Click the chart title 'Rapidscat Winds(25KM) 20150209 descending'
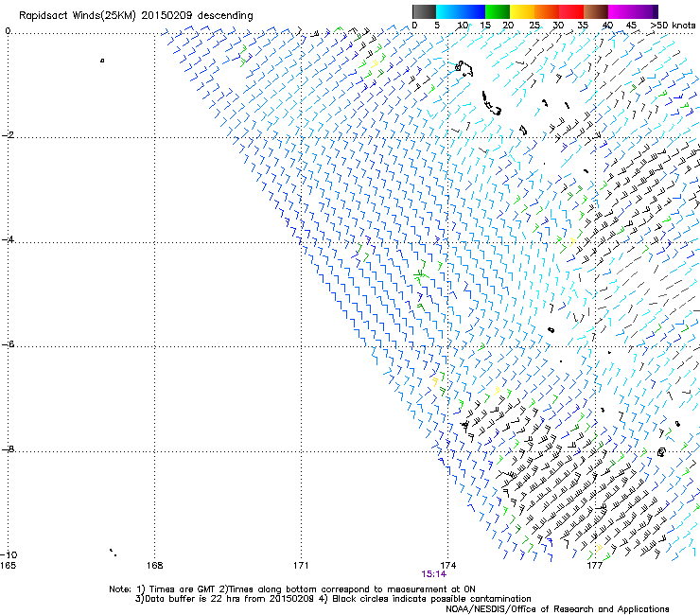The height and width of the screenshot is (615, 700). click(x=135, y=16)
